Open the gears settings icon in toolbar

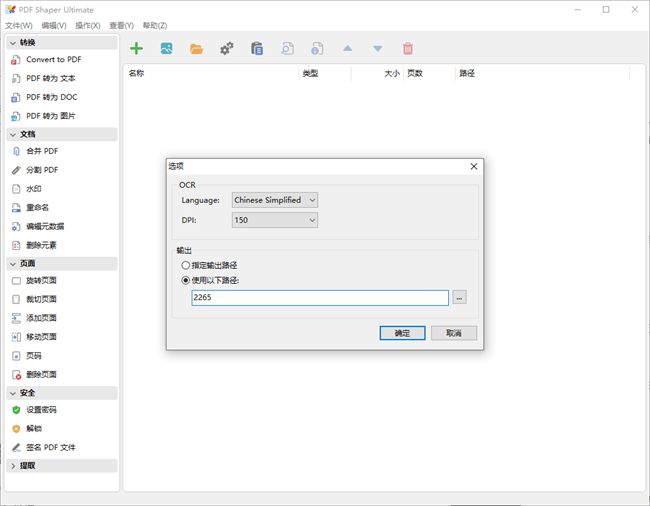(227, 48)
